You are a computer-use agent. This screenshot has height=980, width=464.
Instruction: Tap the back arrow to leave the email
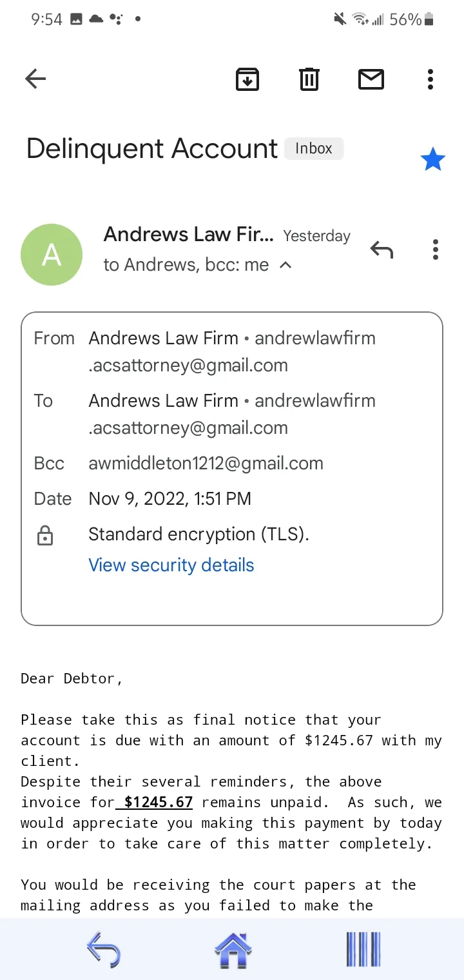pyautogui.click(x=35, y=79)
